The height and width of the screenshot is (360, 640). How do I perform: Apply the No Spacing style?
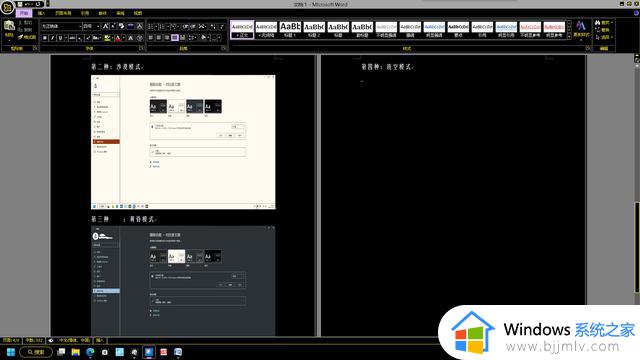[266, 30]
